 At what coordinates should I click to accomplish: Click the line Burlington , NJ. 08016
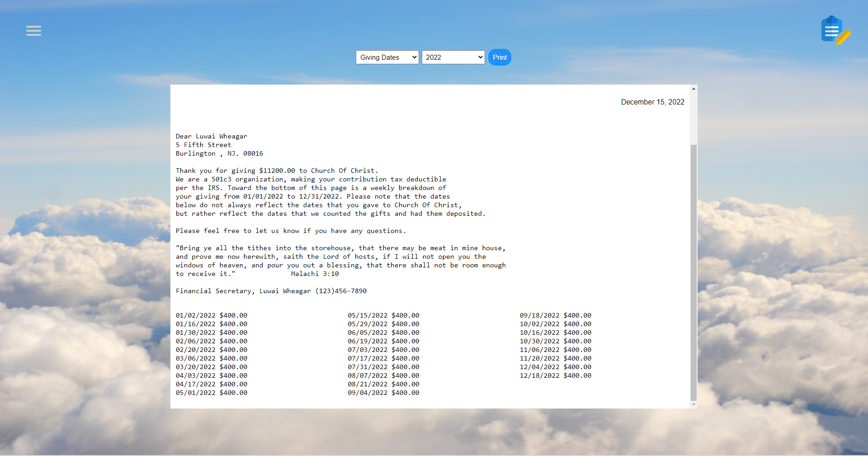point(219,153)
